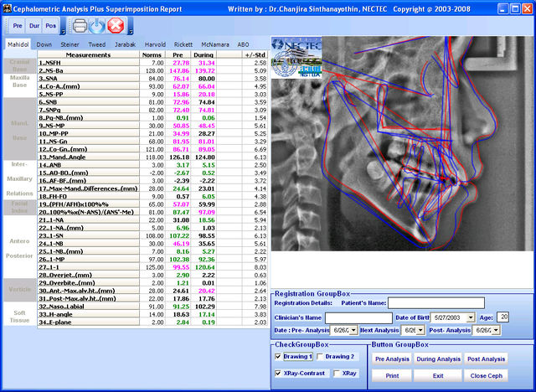Enable the Drawing 2 checkbox
The image size is (536, 392).
pyautogui.click(x=320, y=357)
